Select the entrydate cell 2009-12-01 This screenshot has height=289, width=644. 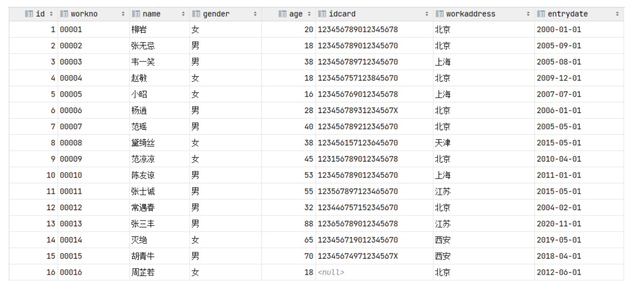tap(579, 78)
